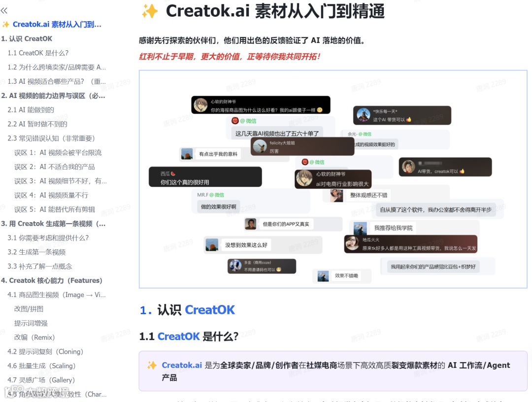Open outline item 4.1 商品图生视频
The width and height of the screenshot is (532, 402).
point(57,295)
